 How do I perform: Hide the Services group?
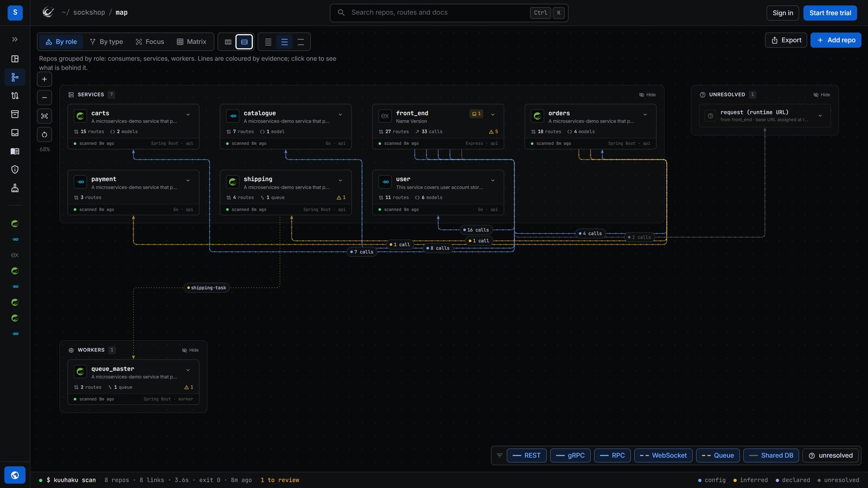tap(647, 95)
